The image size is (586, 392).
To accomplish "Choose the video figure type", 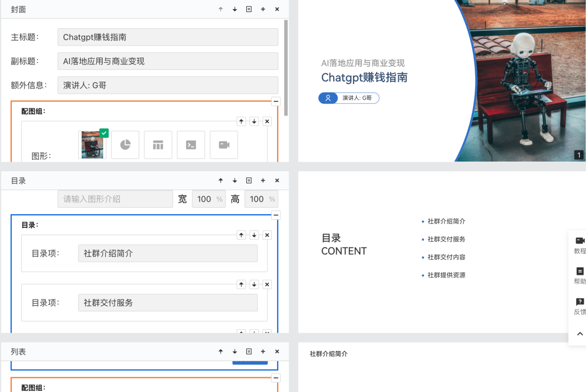I will [224, 145].
